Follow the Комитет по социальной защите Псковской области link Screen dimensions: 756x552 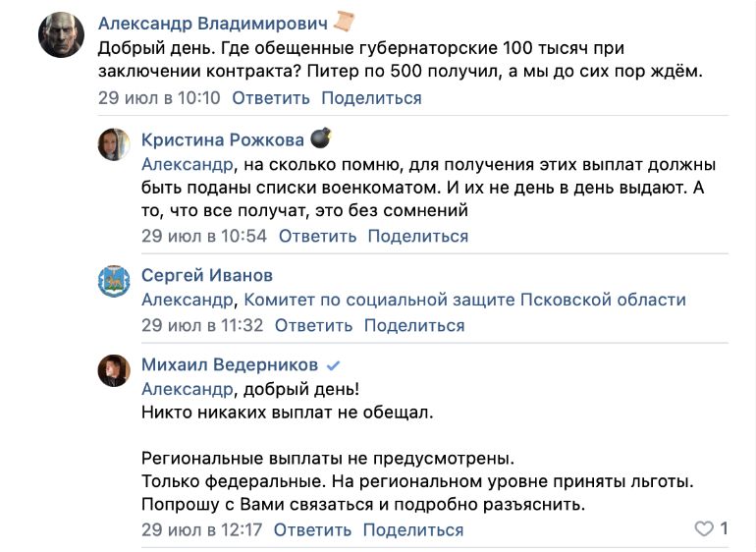(x=464, y=300)
